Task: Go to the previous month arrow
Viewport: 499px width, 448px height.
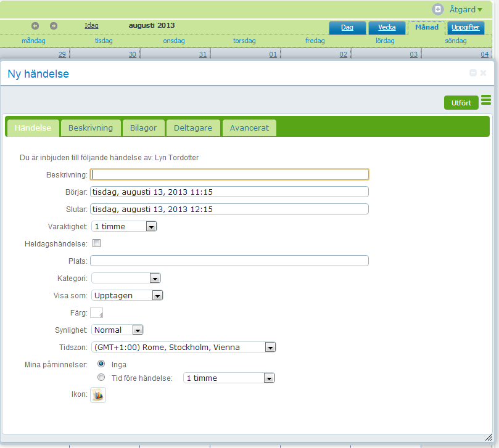Action: point(35,26)
